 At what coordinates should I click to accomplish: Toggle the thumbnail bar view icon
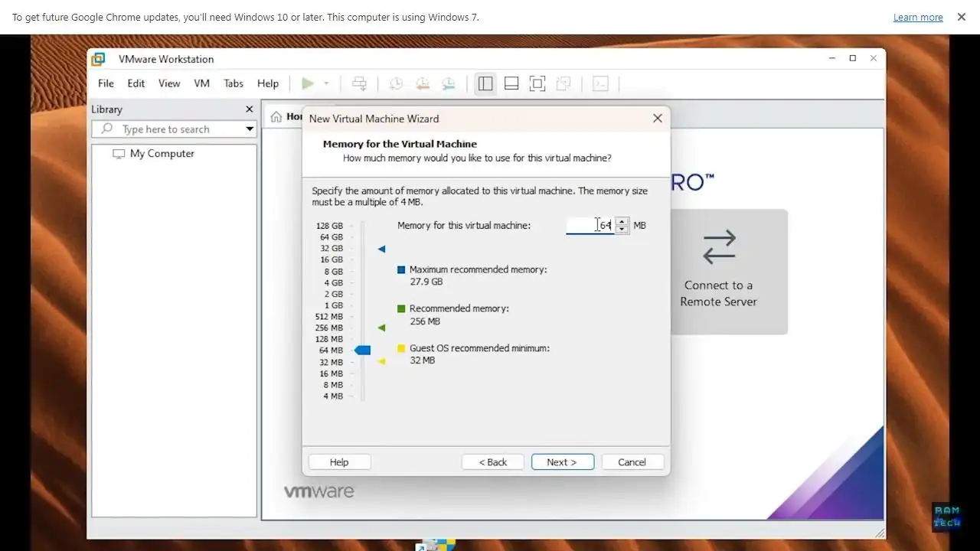511,83
